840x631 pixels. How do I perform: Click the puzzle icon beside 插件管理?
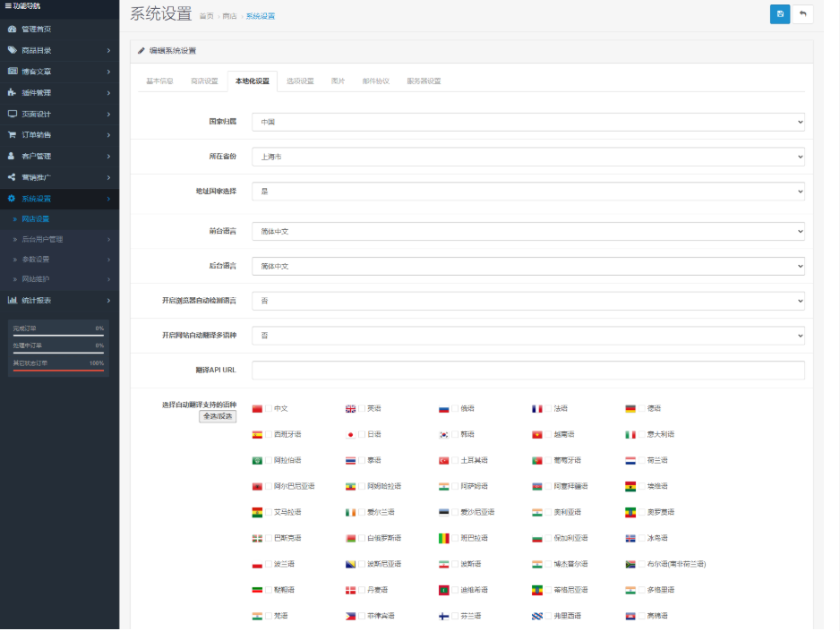(x=12, y=92)
